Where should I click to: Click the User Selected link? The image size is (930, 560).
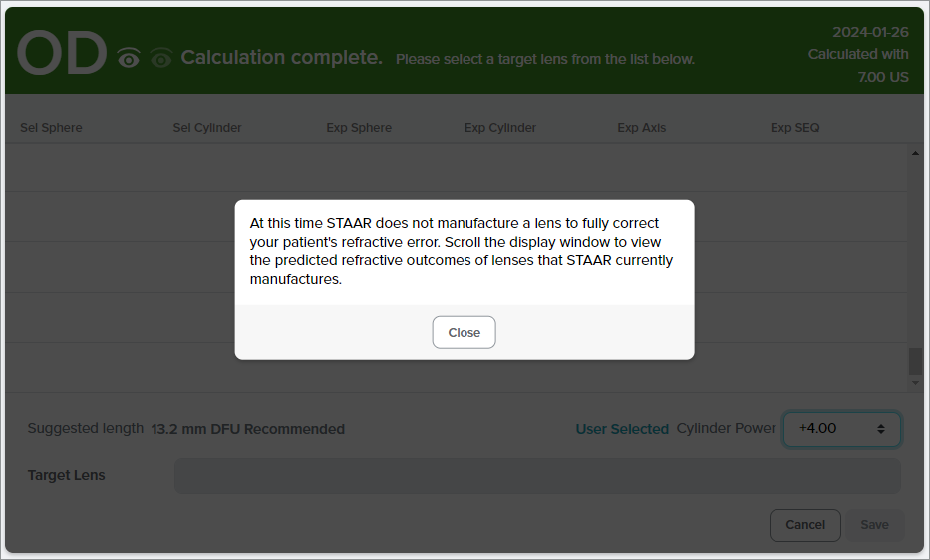click(x=622, y=429)
